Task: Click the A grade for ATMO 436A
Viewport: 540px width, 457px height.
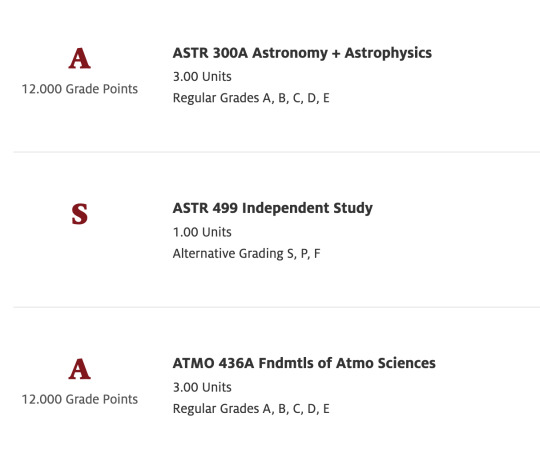Action: click(80, 369)
